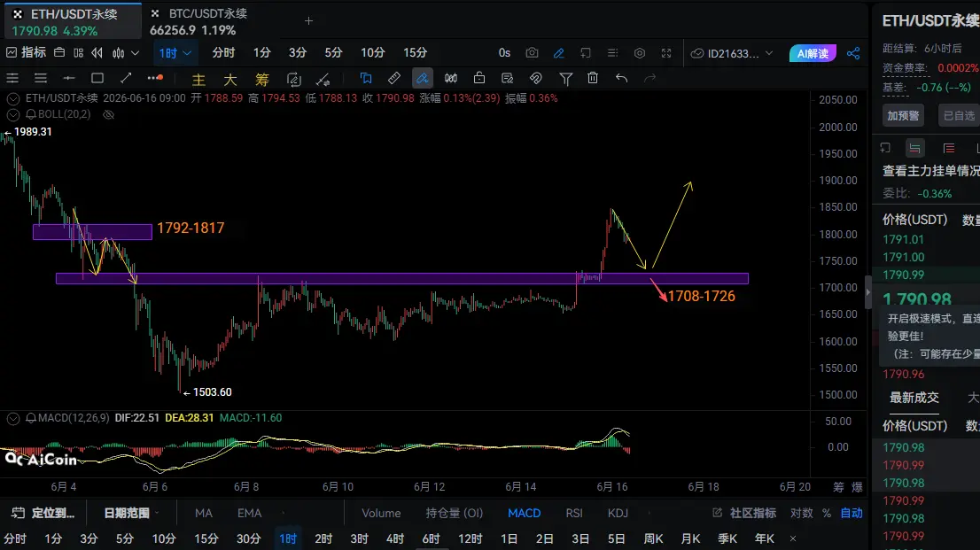Select the RSI indicator tab

point(574,513)
